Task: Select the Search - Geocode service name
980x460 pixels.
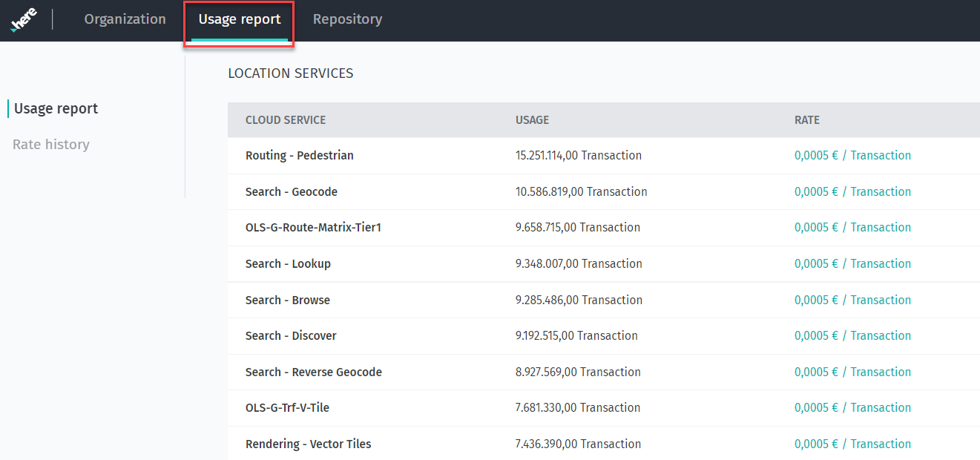Action: pyautogui.click(x=292, y=191)
